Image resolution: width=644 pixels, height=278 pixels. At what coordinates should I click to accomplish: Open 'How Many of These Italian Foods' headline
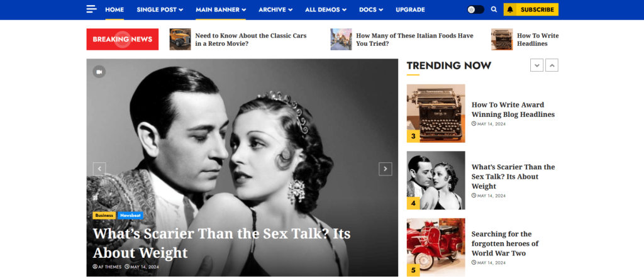click(x=414, y=40)
